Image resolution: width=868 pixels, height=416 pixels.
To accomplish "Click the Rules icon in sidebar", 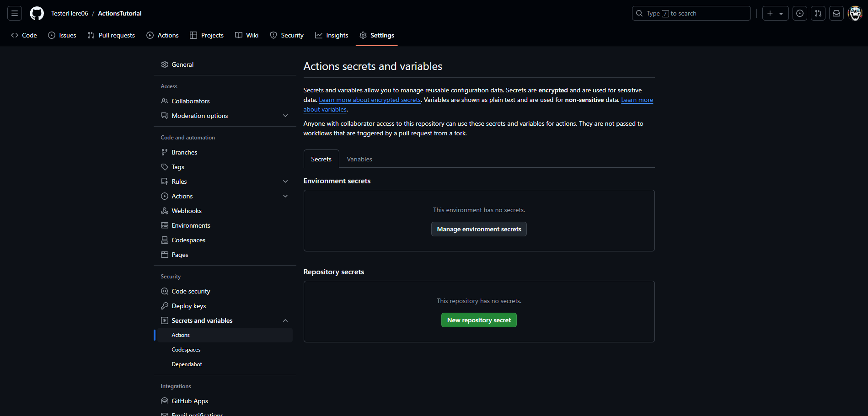I will tap(165, 181).
